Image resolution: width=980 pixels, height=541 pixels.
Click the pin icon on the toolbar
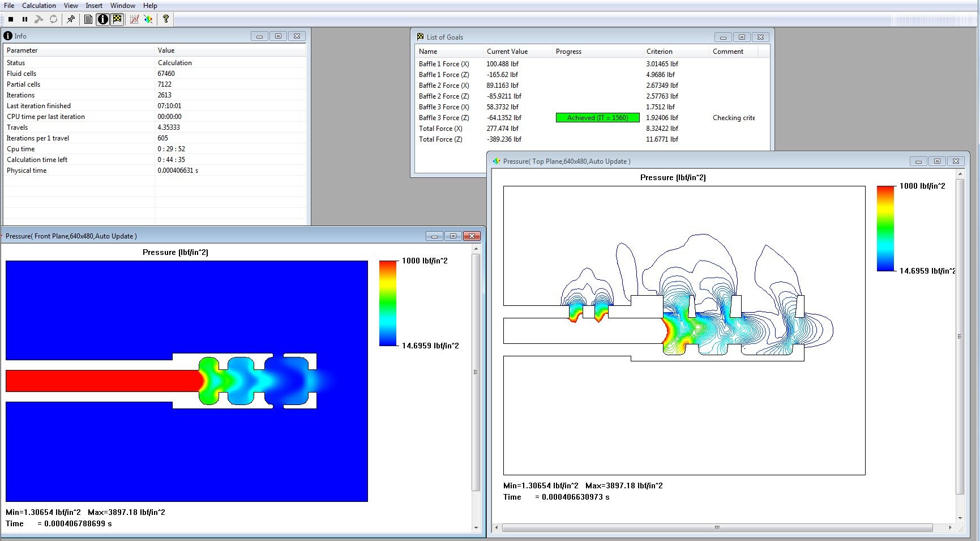pyautogui.click(x=70, y=19)
